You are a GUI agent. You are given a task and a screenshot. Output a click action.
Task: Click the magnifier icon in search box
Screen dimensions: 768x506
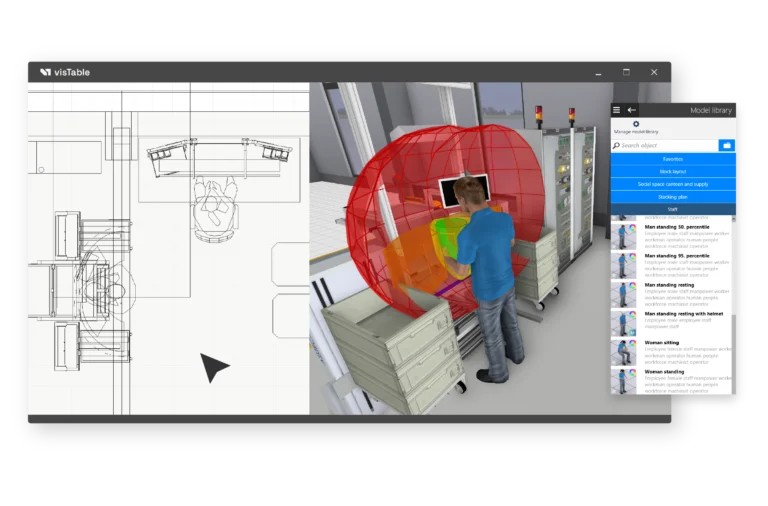click(x=616, y=145)
